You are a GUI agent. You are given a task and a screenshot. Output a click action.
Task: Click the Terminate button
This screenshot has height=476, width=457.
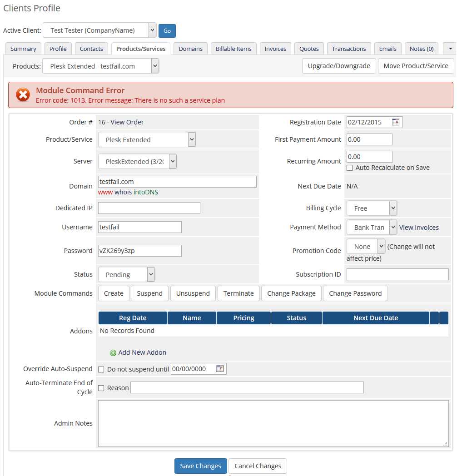[238, 293]
